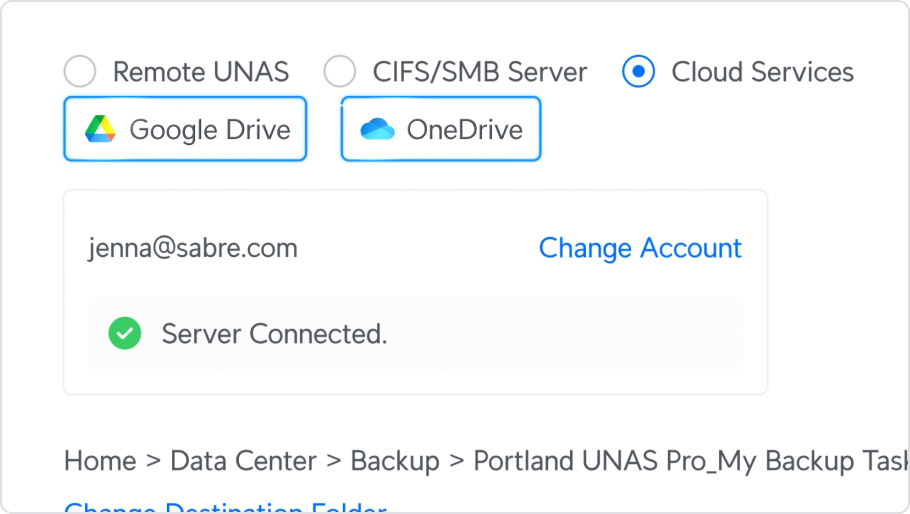The image size is (910, 514).
Task: Click the Cloud Services label text
Action: click(763, 72)
